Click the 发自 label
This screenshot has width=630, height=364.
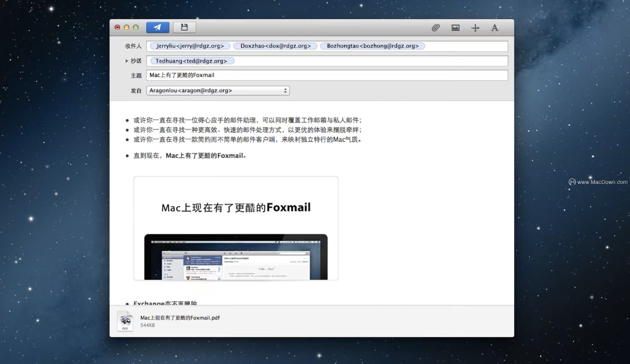point(136,91)
